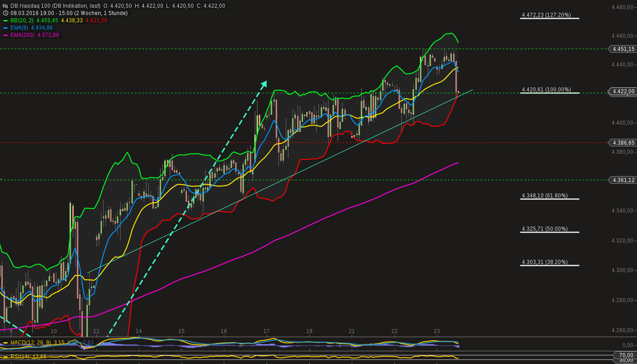Click the 4.400,00 price axis label
637x364 pixels.
click(623, 123)
